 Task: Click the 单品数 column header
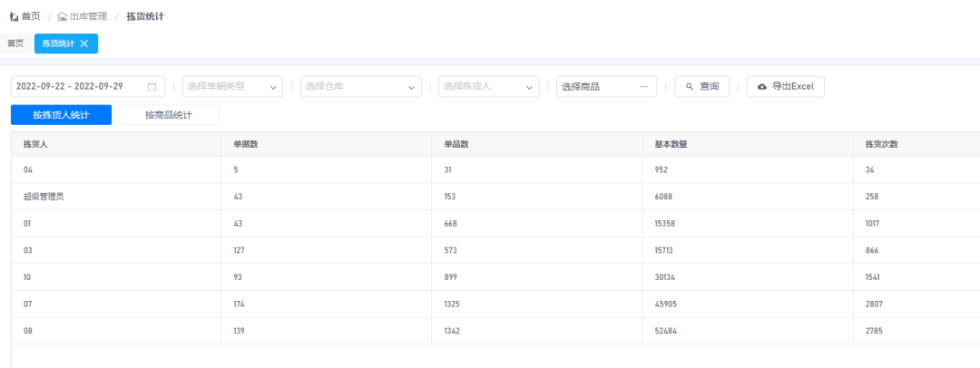coord(456,144)
